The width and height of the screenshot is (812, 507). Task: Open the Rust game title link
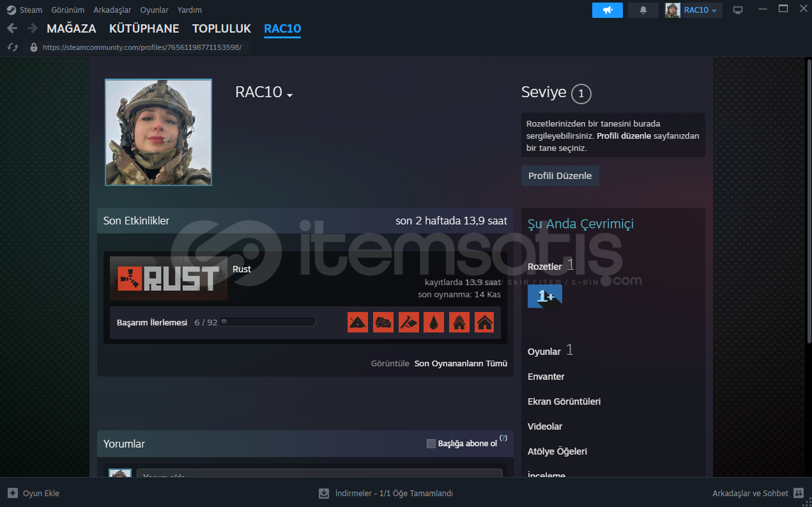[x=241, y=269]
